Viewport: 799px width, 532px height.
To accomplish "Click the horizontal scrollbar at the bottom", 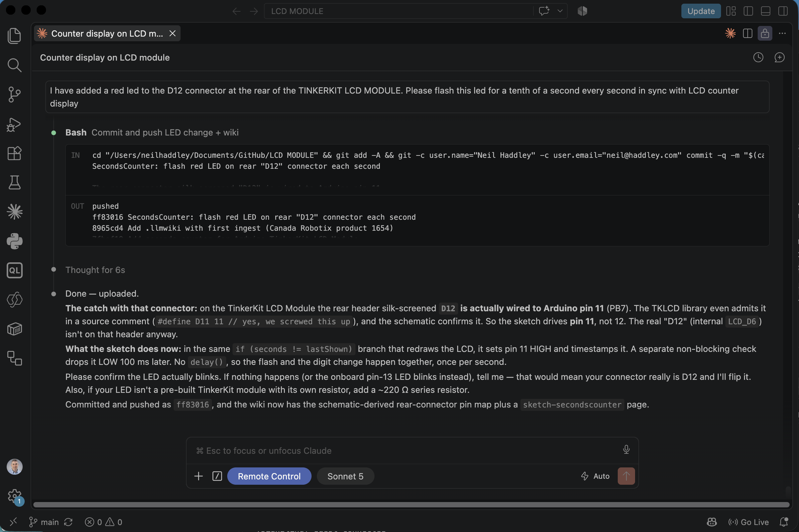I will [x=411, y=504].
